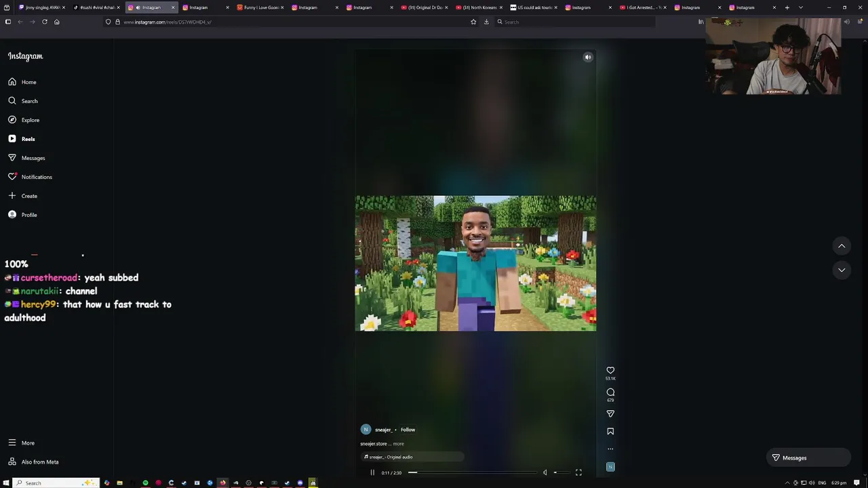The image size is (868, 488).
Task: Open the clock showing 6:29 pm
Action: click(839, 483)
